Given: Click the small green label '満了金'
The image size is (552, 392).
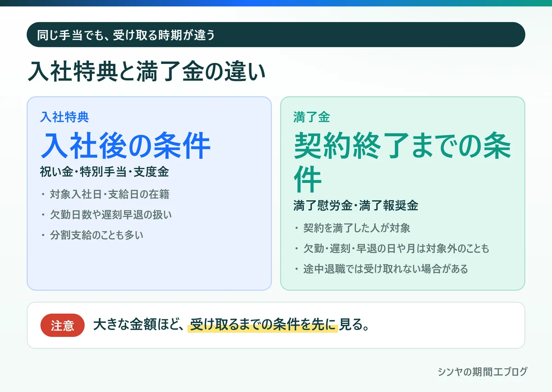Looking at the screenshot, I should point(312,117).
